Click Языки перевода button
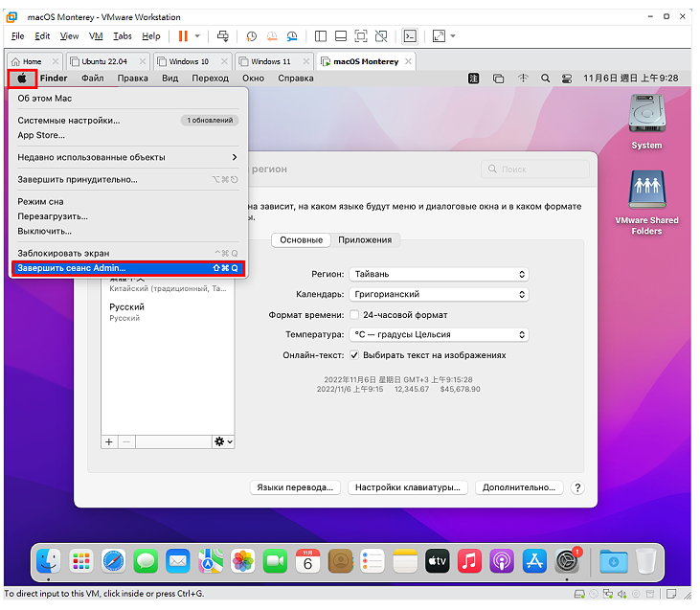The image size is (700, 610). click(x=295, y=487)
